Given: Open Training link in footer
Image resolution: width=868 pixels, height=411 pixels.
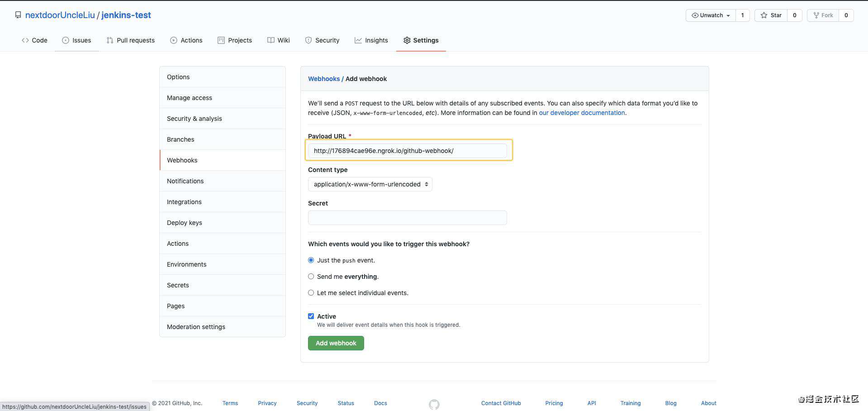Looking at the screenshot, I should coord(631,403).
